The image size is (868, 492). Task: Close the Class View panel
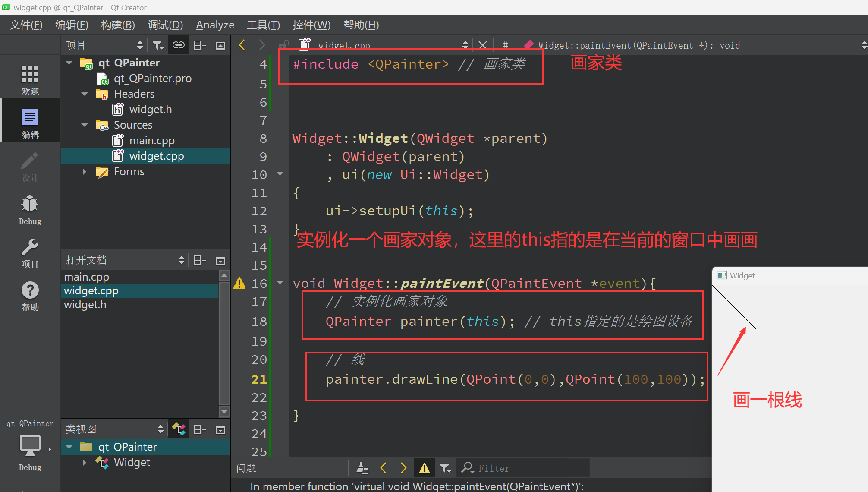click(220, 429)
